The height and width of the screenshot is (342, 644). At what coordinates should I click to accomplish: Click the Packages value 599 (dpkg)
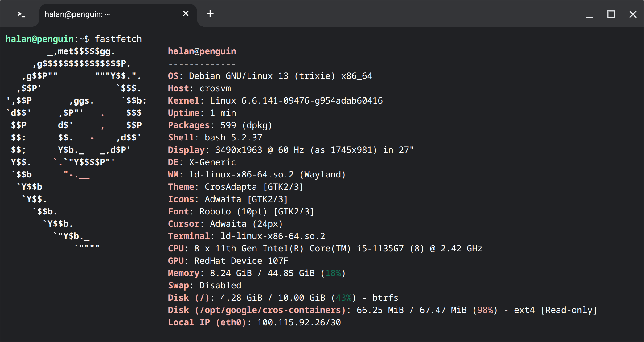point(246,125)
